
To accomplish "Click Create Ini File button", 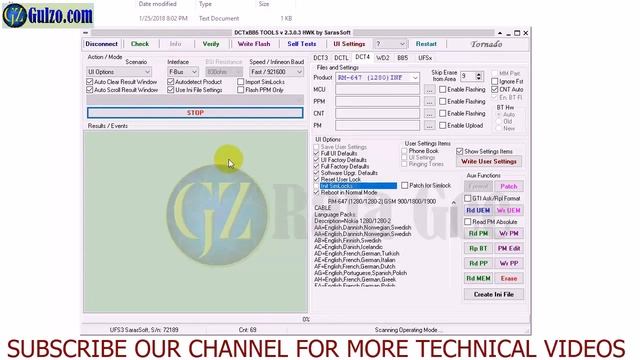I will pyautogui.click(x=493, y=294).
